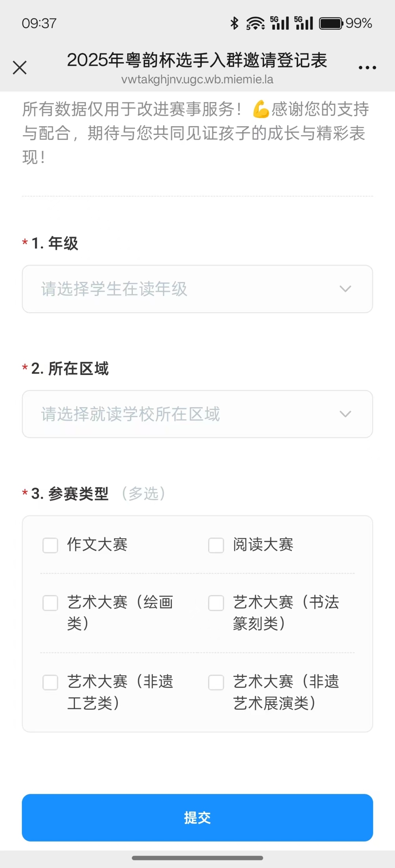The image size is (395, 868).
Task: Select 艺术大赛（书法篆刻类）option
Action: click(x=216, y=603)
